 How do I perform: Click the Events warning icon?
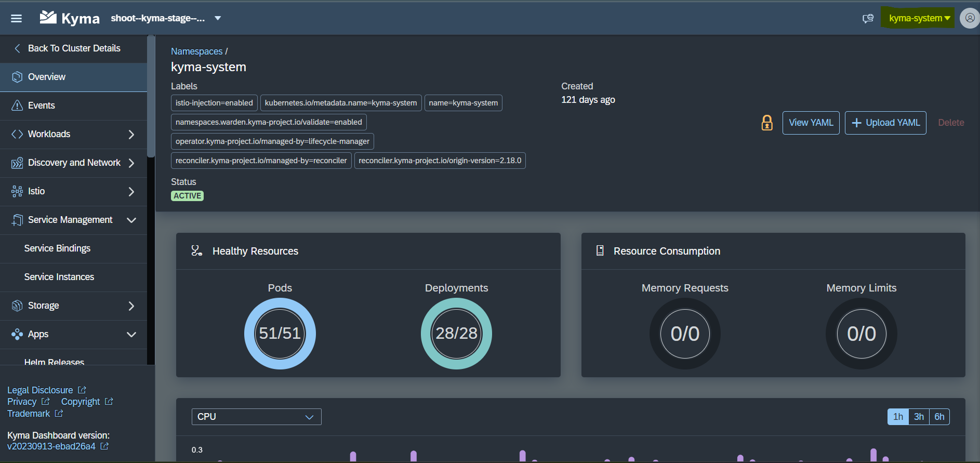click(x=17, y=105)
